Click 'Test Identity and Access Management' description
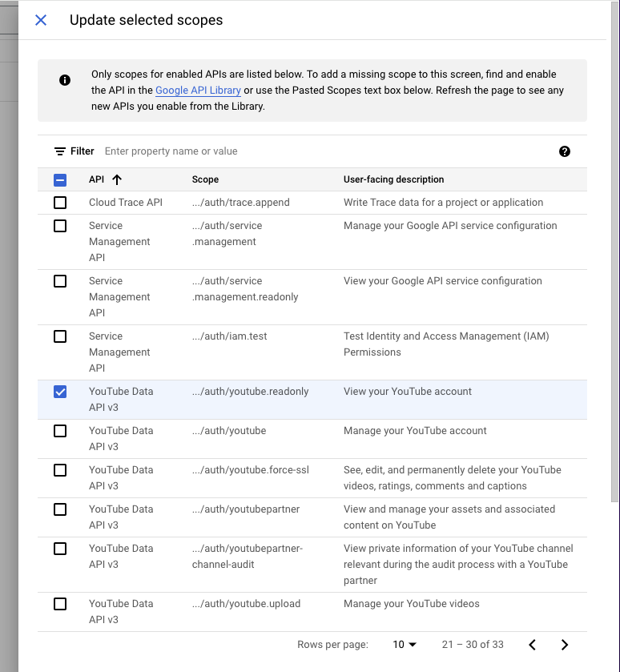Image resolution: width=620 pixels, height=672 pixels. coord(446,344)
